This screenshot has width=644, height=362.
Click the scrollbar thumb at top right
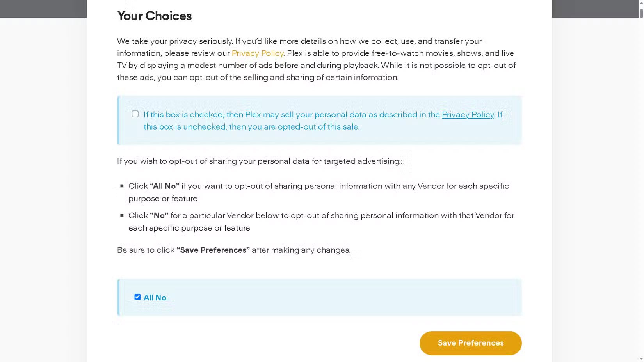[641, 14]
